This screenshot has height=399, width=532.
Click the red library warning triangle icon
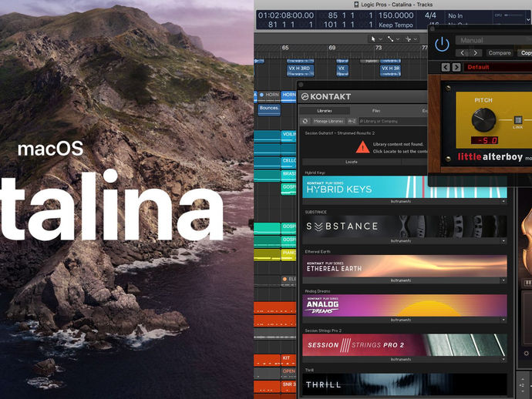[x=362, y=147]
